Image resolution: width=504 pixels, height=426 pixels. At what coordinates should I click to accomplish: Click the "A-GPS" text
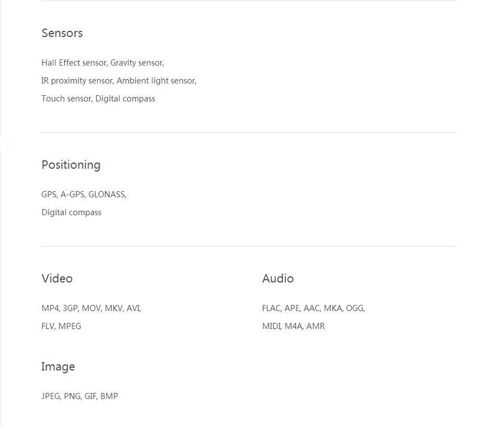(x=72, y=195)
